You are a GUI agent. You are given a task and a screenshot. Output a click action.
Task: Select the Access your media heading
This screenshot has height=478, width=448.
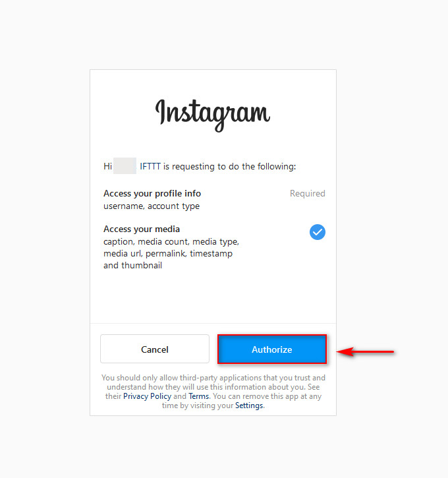tap(142, 229)
